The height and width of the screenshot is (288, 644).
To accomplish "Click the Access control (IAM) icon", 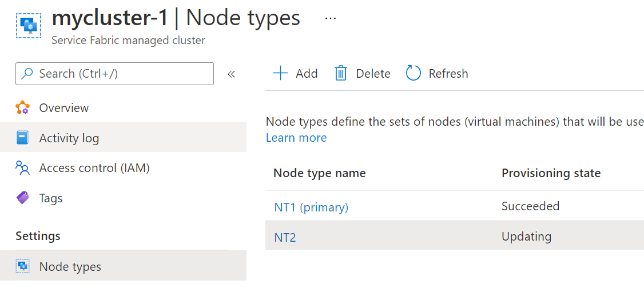I will (x=23, y=168).
